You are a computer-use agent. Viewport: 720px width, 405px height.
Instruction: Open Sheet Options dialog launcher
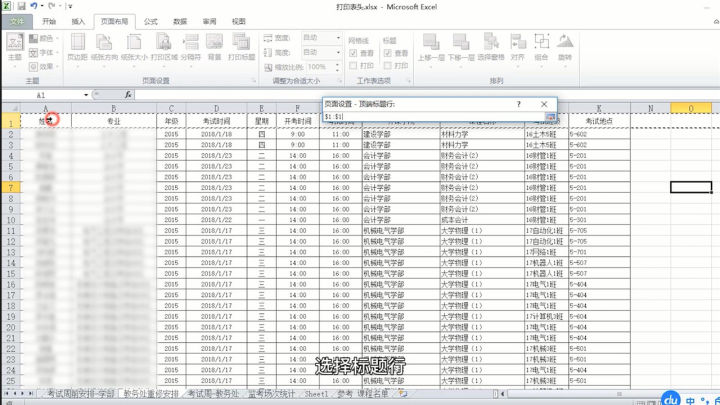coord(408,81)
